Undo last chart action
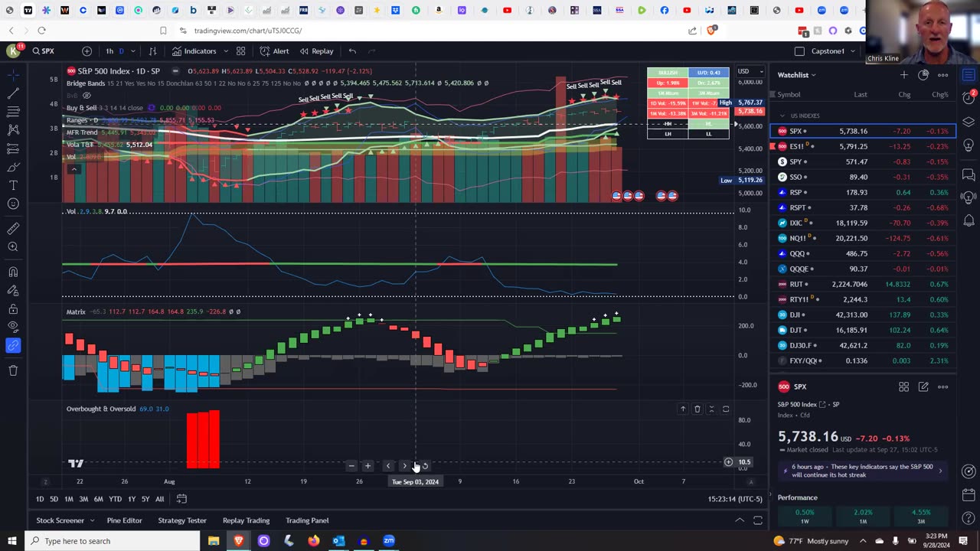The height and width of the screenshot is (551, 980). (x=352, y=51)
